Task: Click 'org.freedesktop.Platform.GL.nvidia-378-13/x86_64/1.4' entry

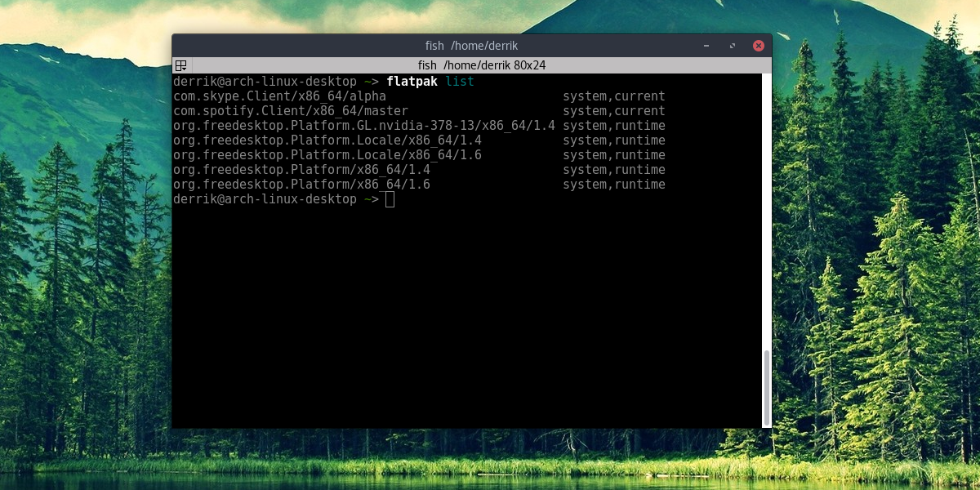Action: point(364,126)
